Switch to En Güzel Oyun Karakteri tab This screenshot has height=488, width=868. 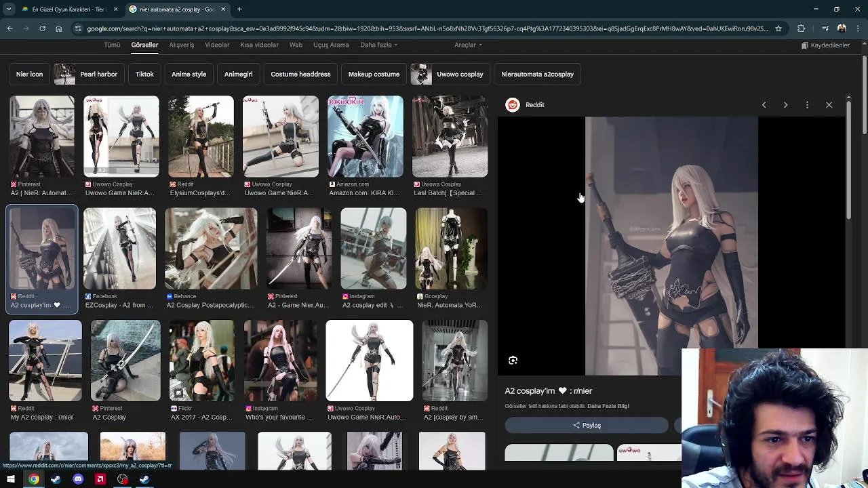pos(68,9)
